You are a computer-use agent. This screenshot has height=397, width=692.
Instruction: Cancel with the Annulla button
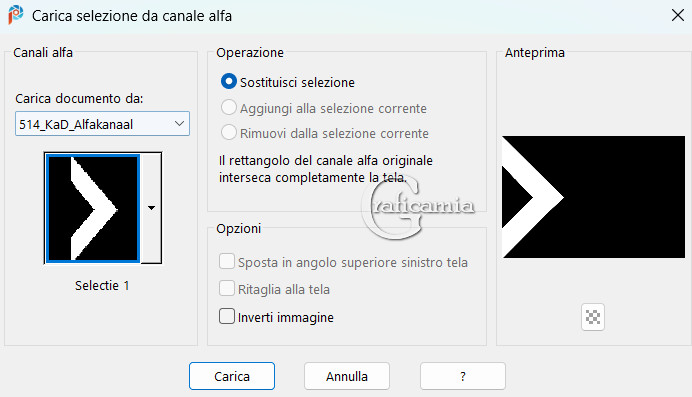point(347,376)
